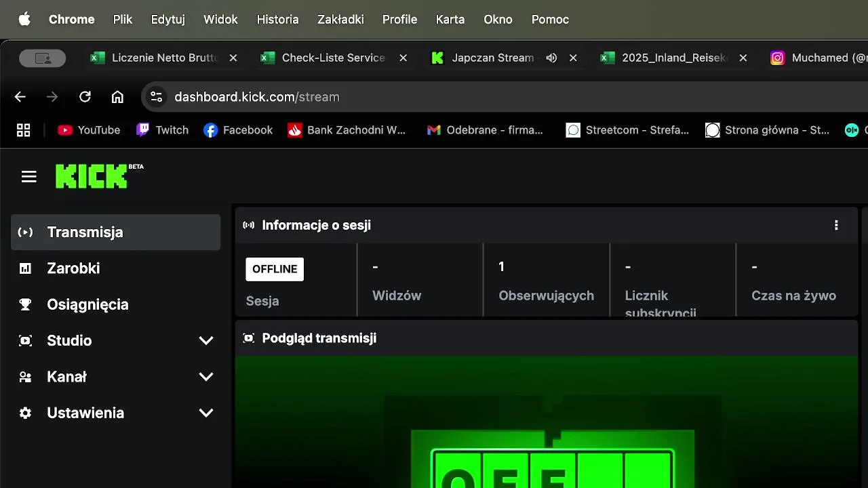Viewport: 868px width, 488px height.
Task: Open the YouTube bookmark
Action: pyautogui.click(x=89, y=130)
